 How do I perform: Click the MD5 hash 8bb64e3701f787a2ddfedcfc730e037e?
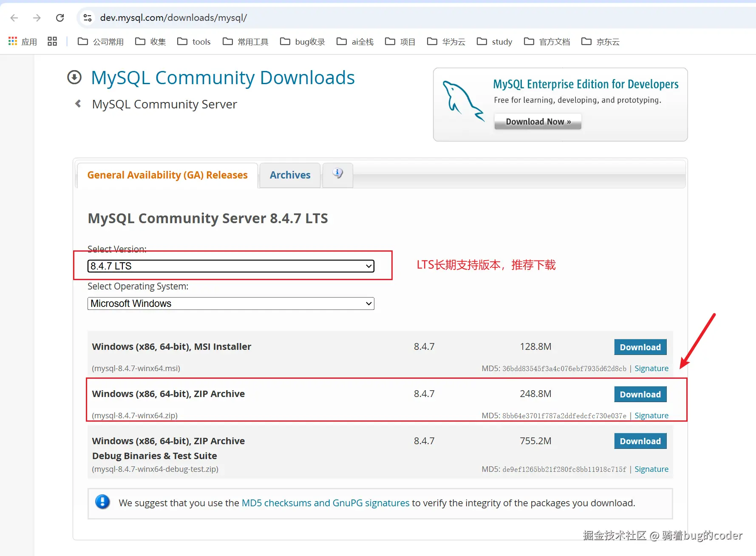(x=564, y=416)
